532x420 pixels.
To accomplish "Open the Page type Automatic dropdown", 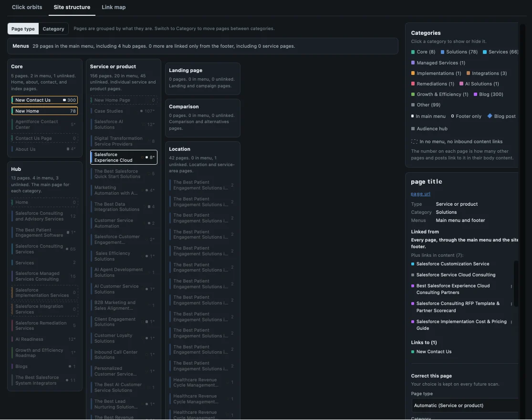I will (465, 405).
